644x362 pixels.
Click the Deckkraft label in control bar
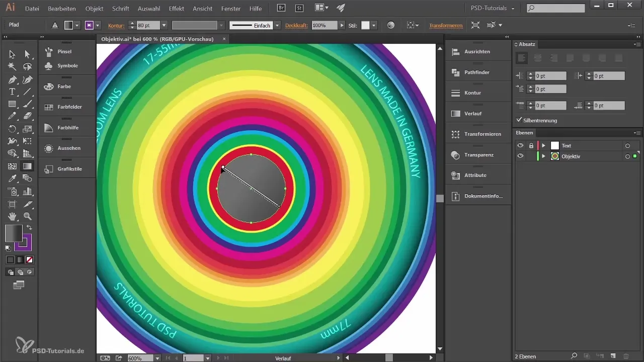click(x=297, y=25)
